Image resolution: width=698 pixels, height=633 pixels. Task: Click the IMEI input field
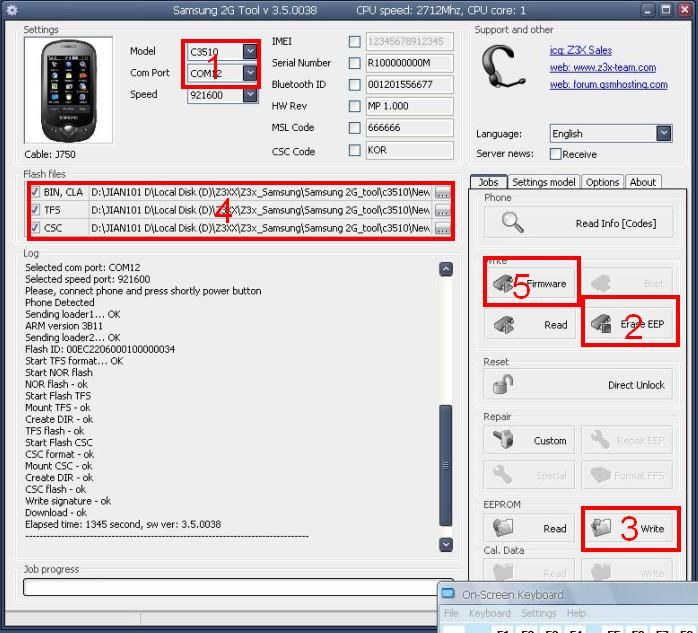click(x=410, y=41)
